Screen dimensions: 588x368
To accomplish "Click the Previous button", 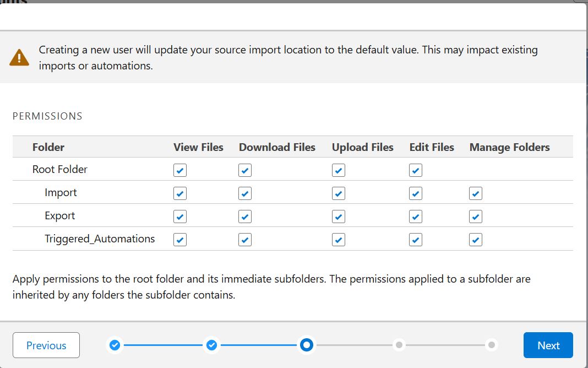I will click(x=46, y=345).
